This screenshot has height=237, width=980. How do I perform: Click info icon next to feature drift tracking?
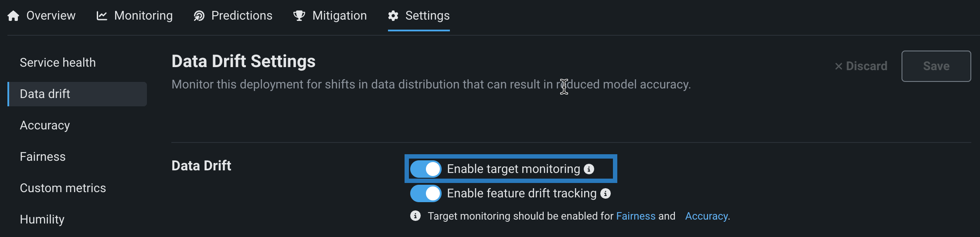coord(606,193)
